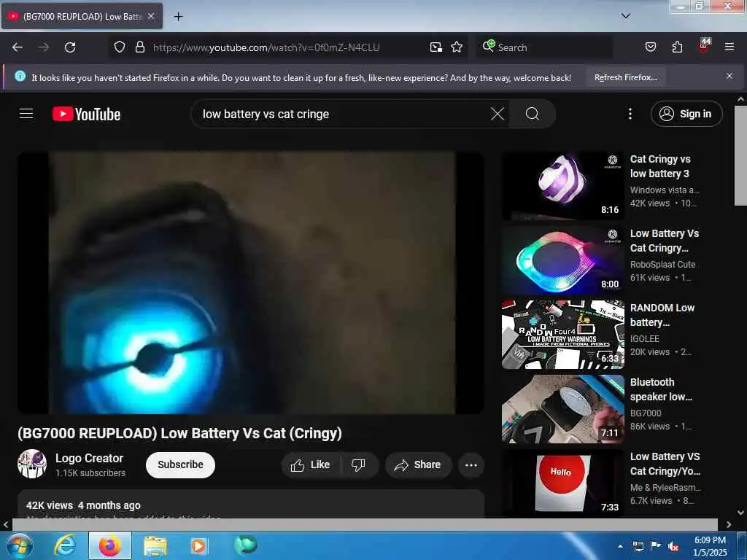This screenshot has height=560, width=747.
Task: Click the Firefox Search box
Action: (x=543, y=47)
